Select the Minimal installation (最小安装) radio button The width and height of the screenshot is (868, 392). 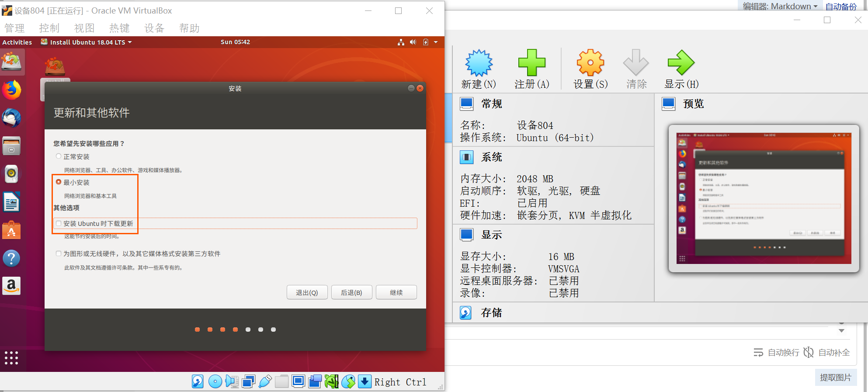[59, 182]
